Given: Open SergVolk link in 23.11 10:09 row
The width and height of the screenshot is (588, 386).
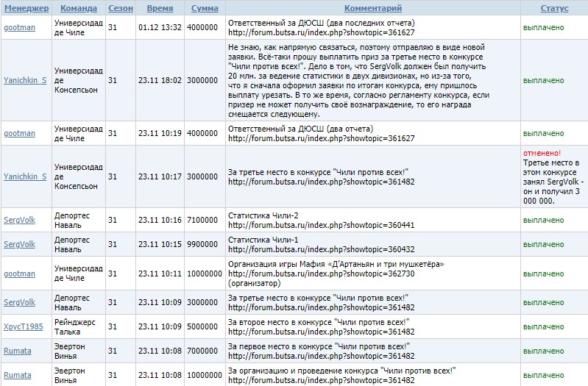Looking at the screenshot, I should pos(19,302).
